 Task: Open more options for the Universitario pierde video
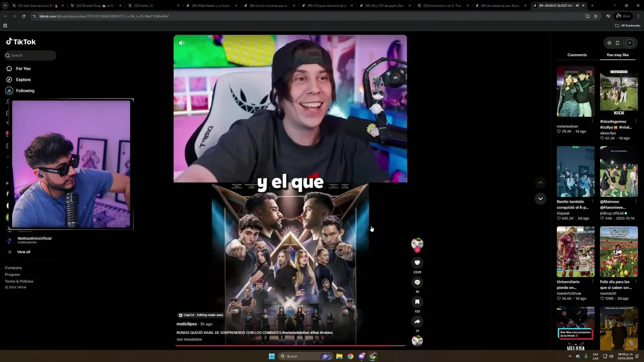[592, 282]
